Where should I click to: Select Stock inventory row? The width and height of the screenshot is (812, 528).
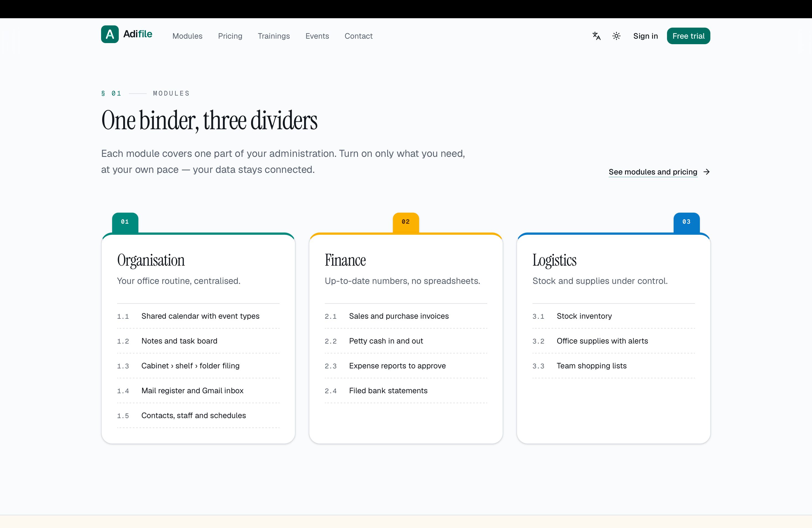(613, 316)
